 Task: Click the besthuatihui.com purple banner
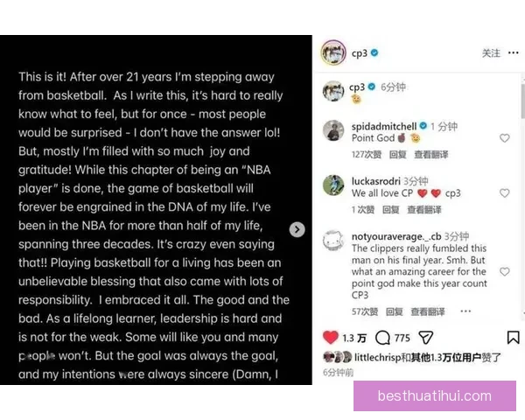click(x=434, y=396)
